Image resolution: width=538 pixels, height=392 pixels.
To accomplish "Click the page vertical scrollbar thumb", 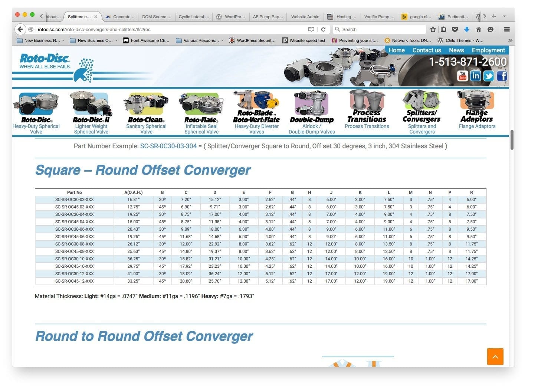I will tap(512, 139).
